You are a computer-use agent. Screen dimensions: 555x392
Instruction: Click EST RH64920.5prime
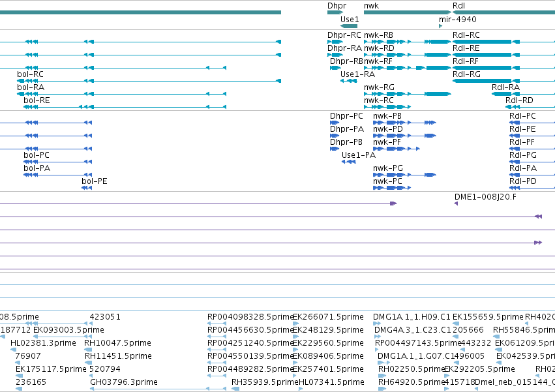(x=412, y=382)
